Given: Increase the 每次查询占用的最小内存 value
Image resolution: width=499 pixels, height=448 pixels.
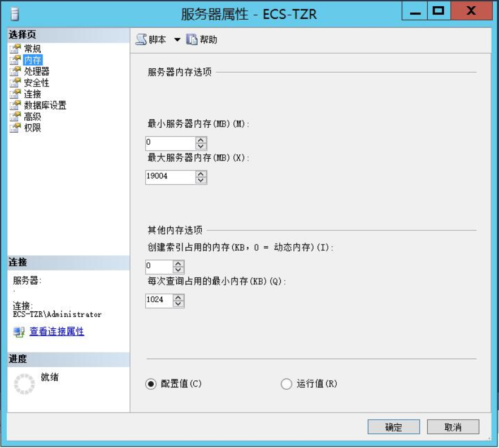Looking at the screenshot, I should point(178,298).
